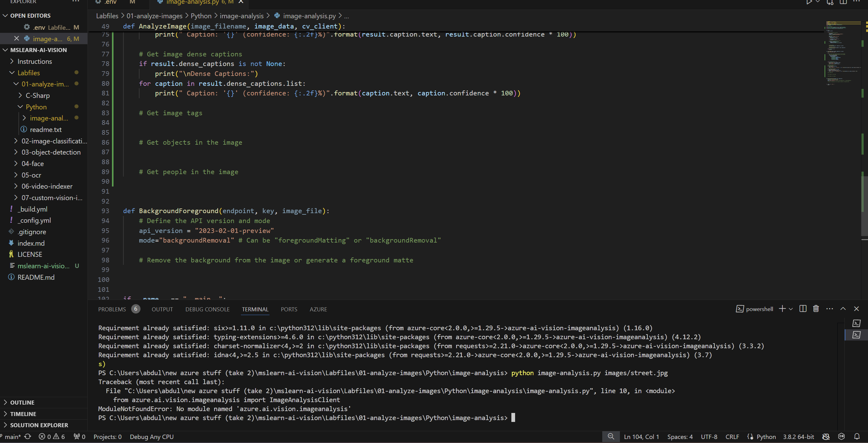Open readme.txt in the explorer

46,129
